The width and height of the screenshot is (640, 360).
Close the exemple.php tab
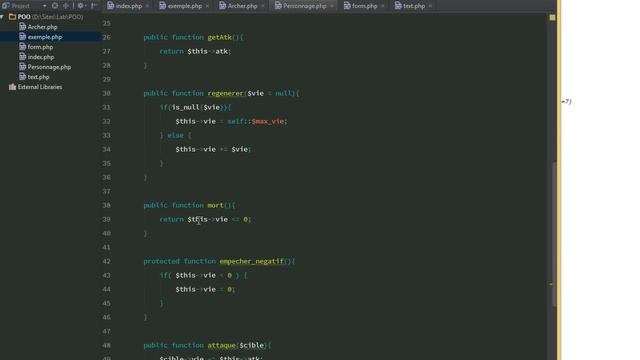(x=207, y=6)
